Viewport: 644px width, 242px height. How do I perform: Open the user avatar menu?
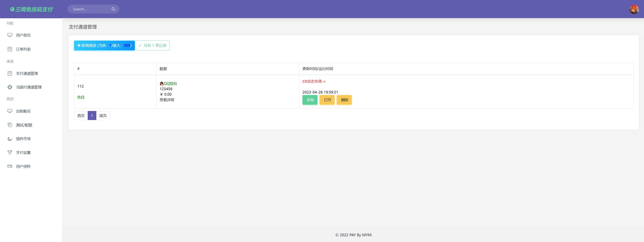pyautogui.click(x=634, y=9)
